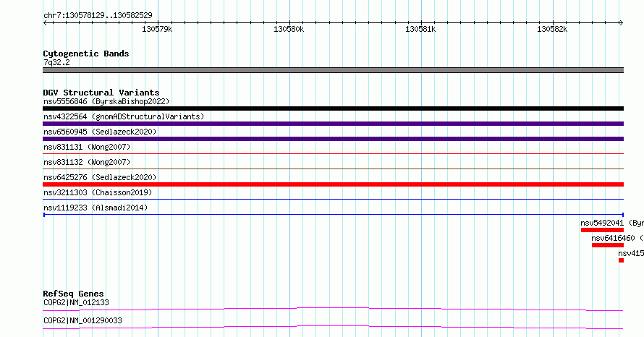Select nsv831131 (Wong2007) label
This screenshot has height=337, width=644.
pos(87,147)
